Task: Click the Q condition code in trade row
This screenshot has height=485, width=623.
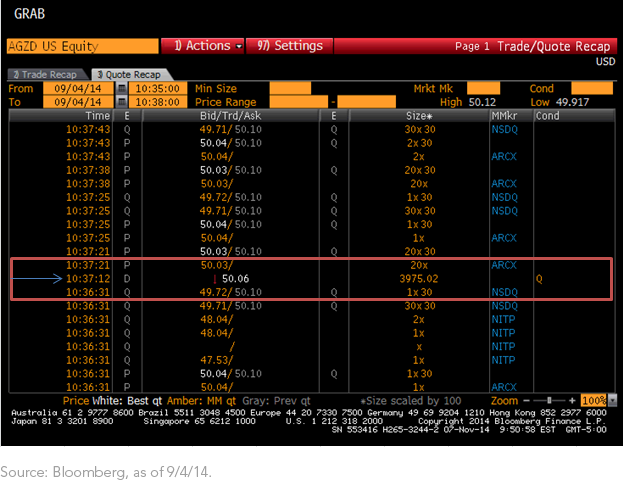Action: tap(539, 279)
